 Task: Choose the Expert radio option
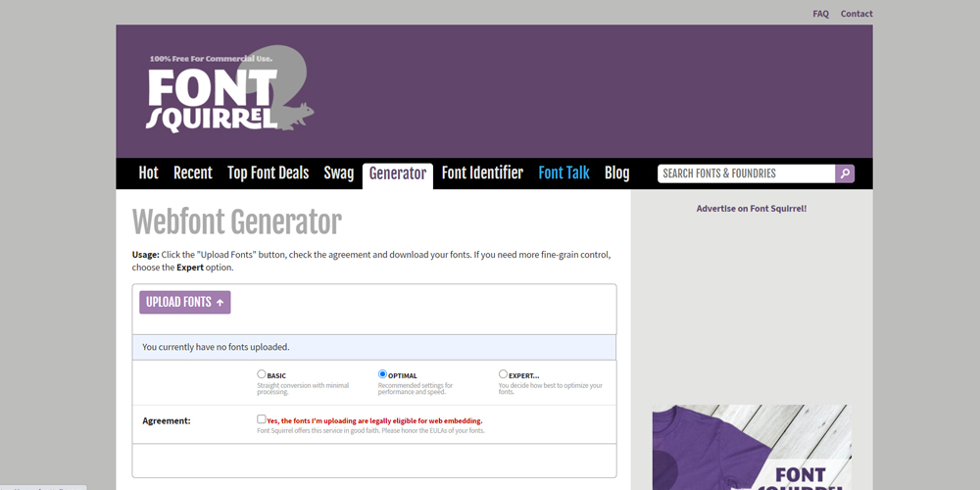click(503, 374)
